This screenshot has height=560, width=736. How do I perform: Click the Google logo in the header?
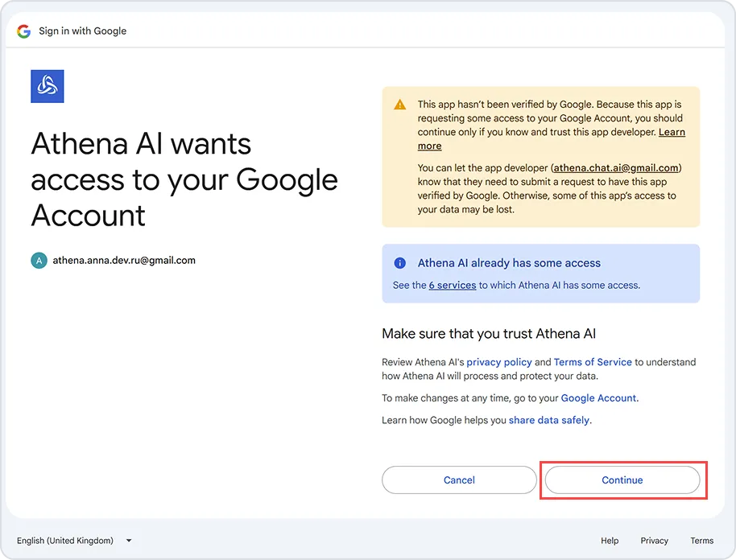pos(23,31)
